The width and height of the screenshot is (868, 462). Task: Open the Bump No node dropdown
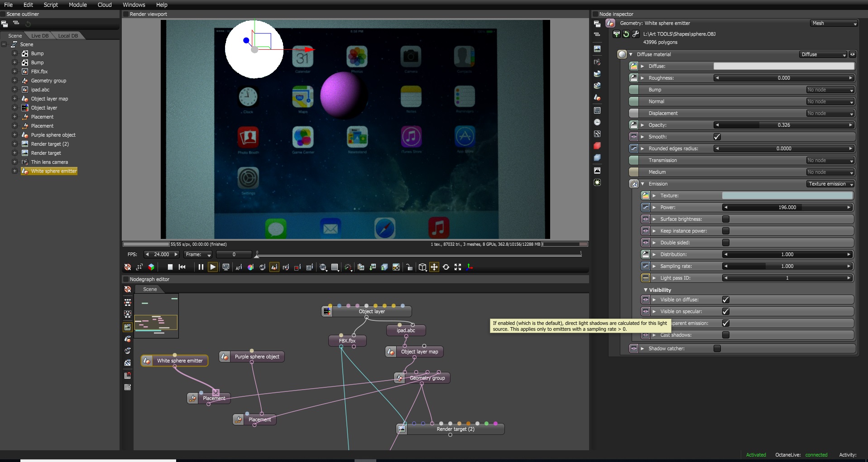click(x=830, y=90)
